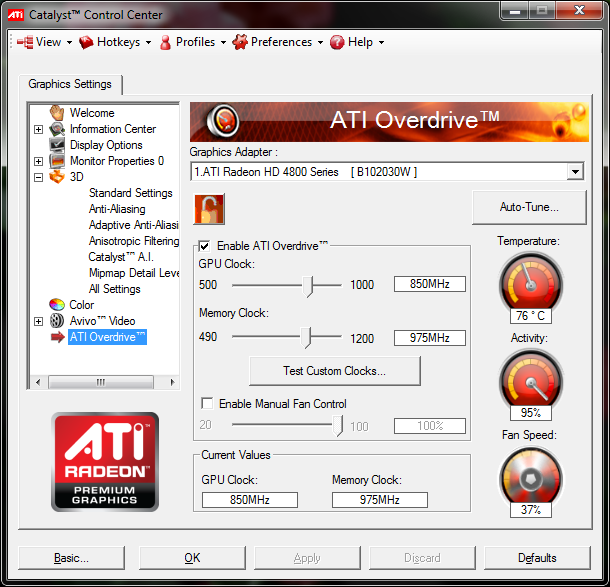Select Anisotropic Filtering in the tree

(134, 241)
